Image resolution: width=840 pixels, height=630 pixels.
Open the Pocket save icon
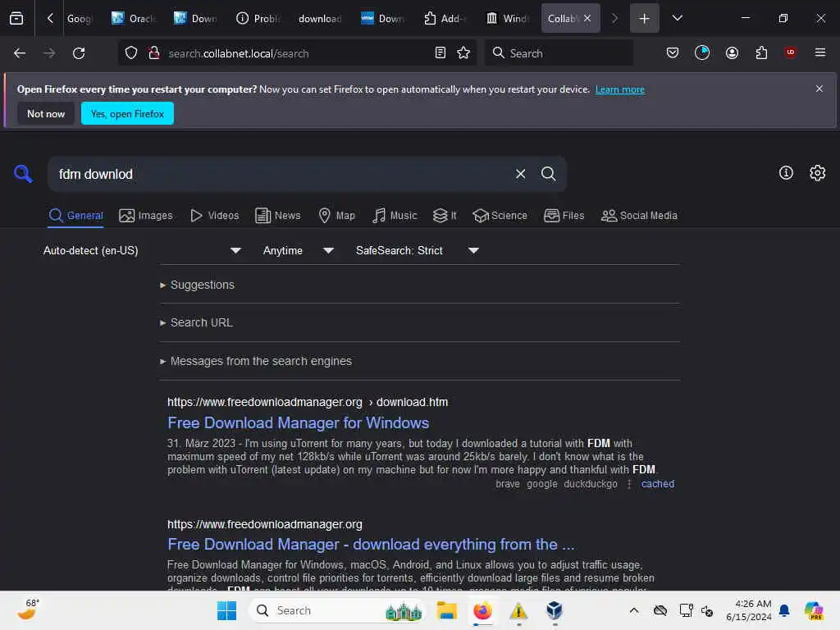click(673, 53)
